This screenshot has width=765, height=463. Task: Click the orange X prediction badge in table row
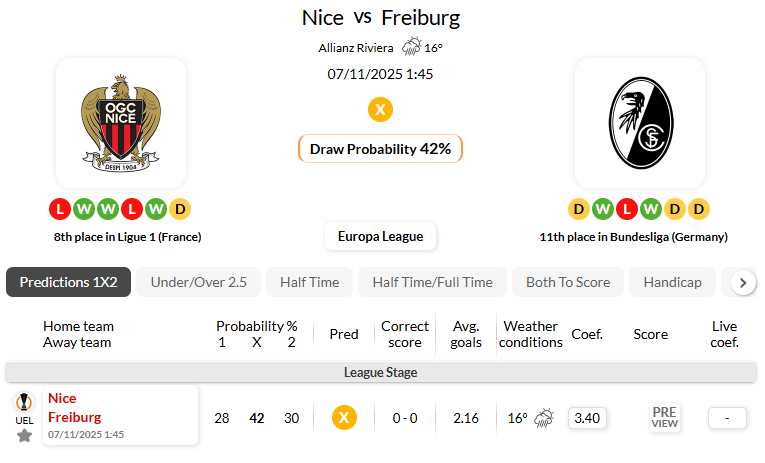pyautogui.click(x=344, y=418)
